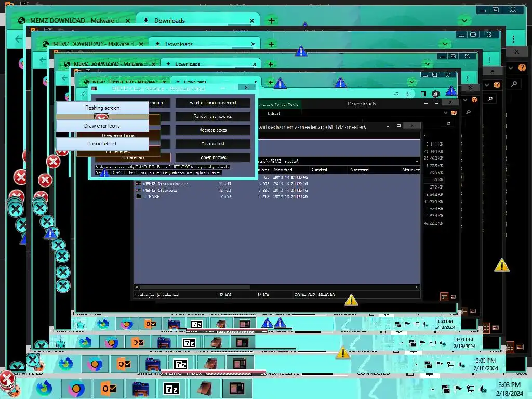This screenshot has width=532, height=399.
Task: Expand the 7-Zip MEMZ-master path dropdown
Action: click(x=417, y=161)
